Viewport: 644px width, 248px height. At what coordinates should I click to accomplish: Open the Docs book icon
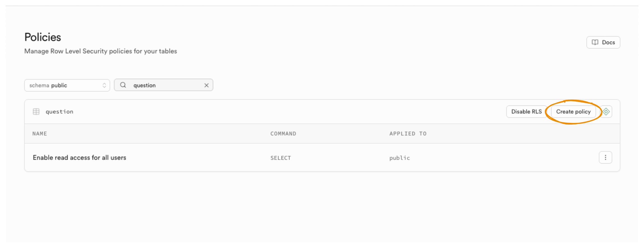click(x=595, y=42)
